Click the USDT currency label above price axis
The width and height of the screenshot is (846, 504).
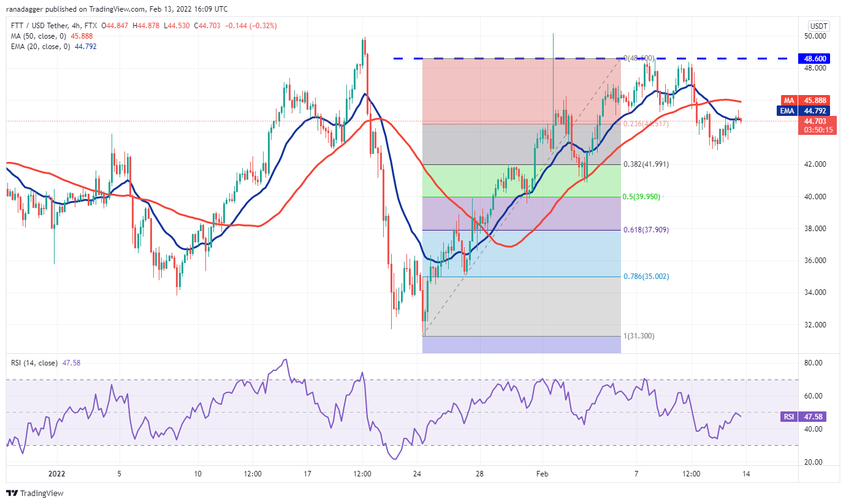tap(818, 26)
